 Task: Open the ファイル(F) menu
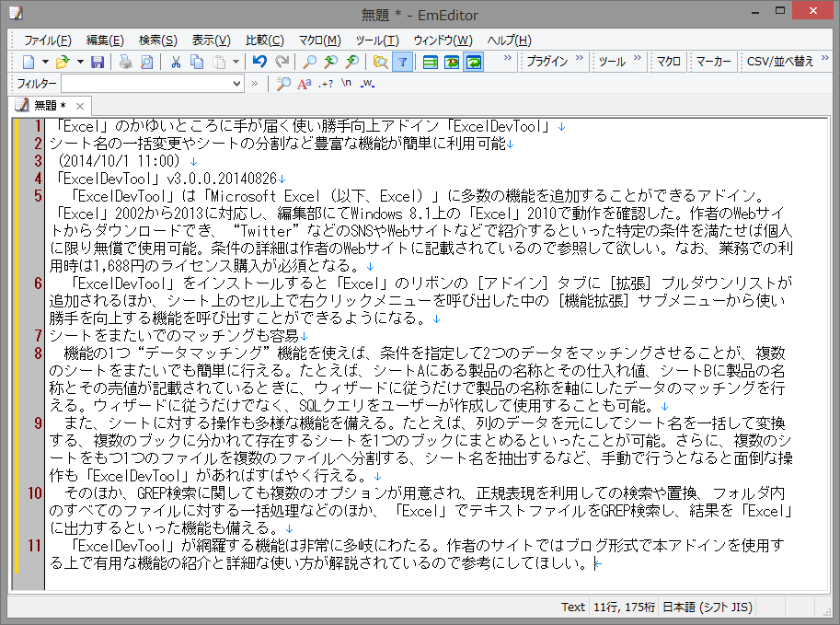[x=48, y=41]
